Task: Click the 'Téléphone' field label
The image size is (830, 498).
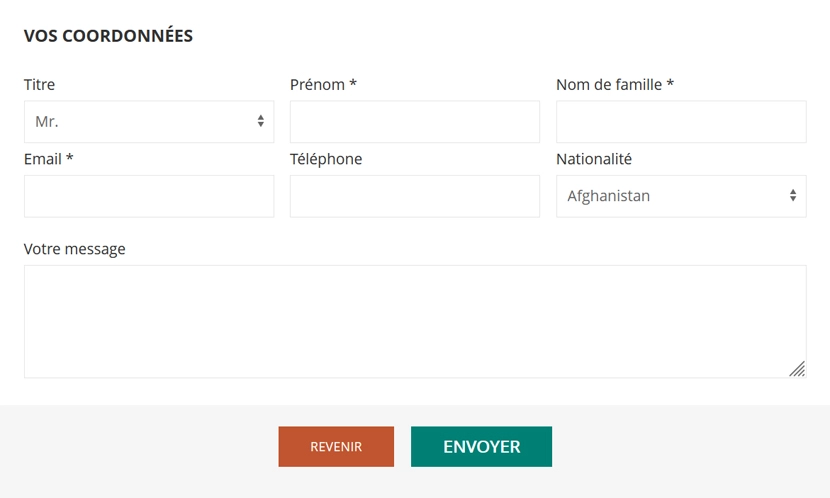Action: pos(326,159)
